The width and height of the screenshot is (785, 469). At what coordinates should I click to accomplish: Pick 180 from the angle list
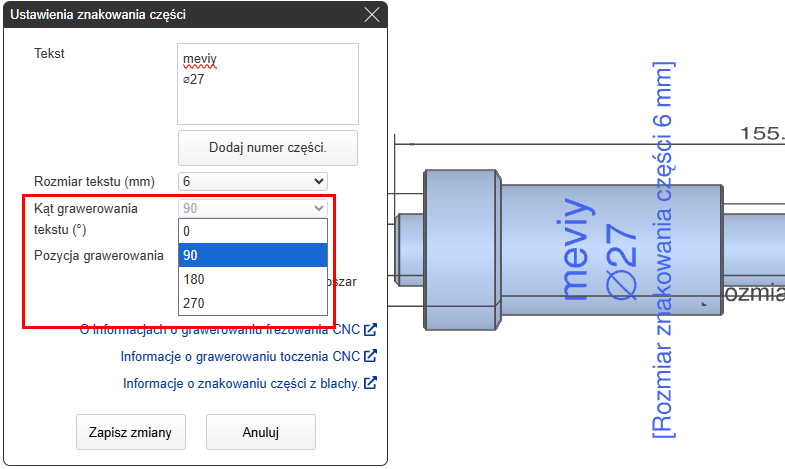[253, 279]
